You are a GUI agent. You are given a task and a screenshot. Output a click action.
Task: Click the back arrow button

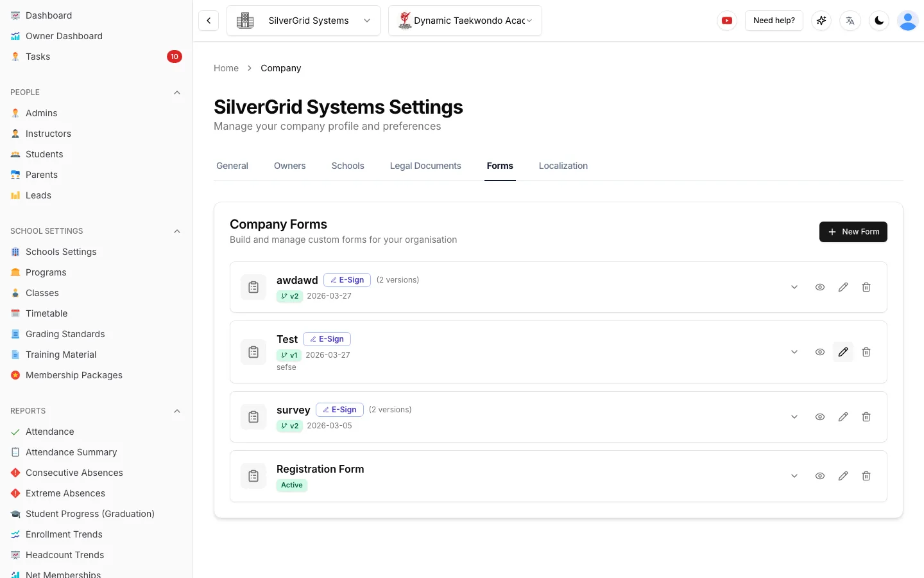[x=209, y=21]
